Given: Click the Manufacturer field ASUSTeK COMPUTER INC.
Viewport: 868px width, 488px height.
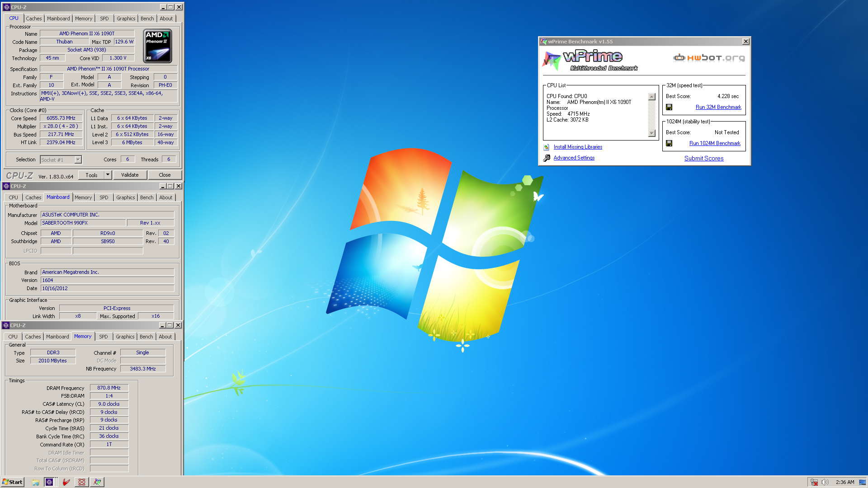Looking at the screenshot, I should pos(108,215).
